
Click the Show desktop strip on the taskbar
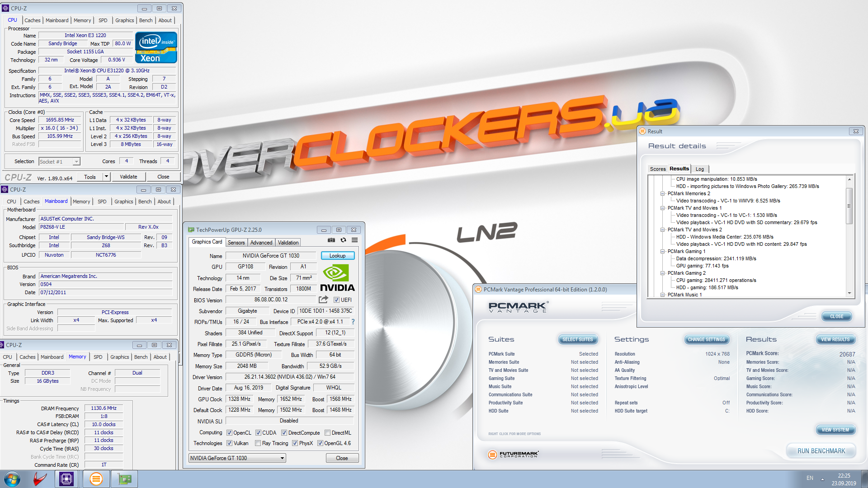864,479
